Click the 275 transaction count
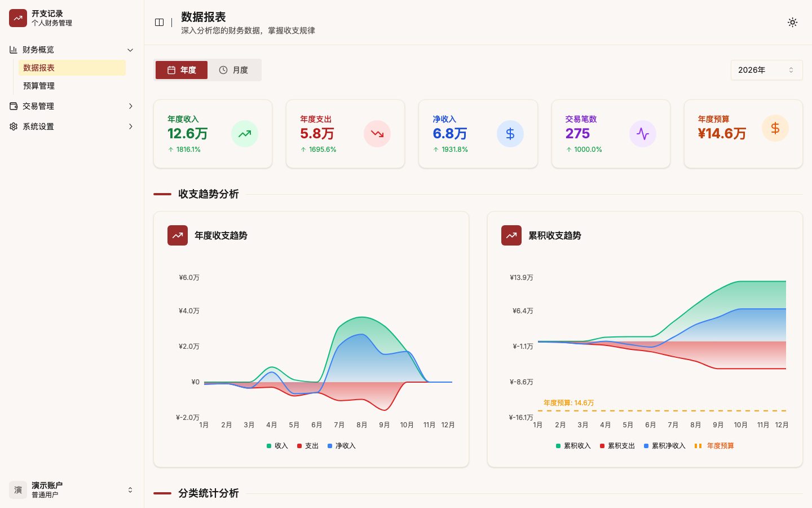The height and width of the screenshot is (508, 812). click(578, 134)
